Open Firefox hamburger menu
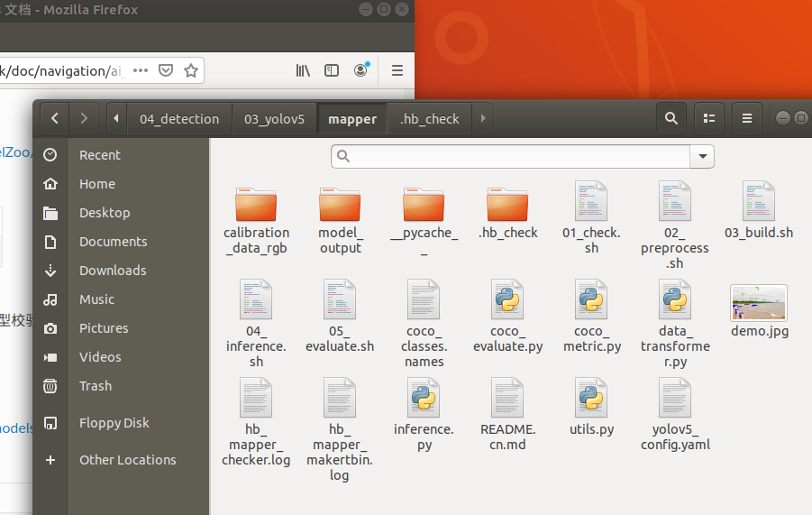 [x=397, y=70]
